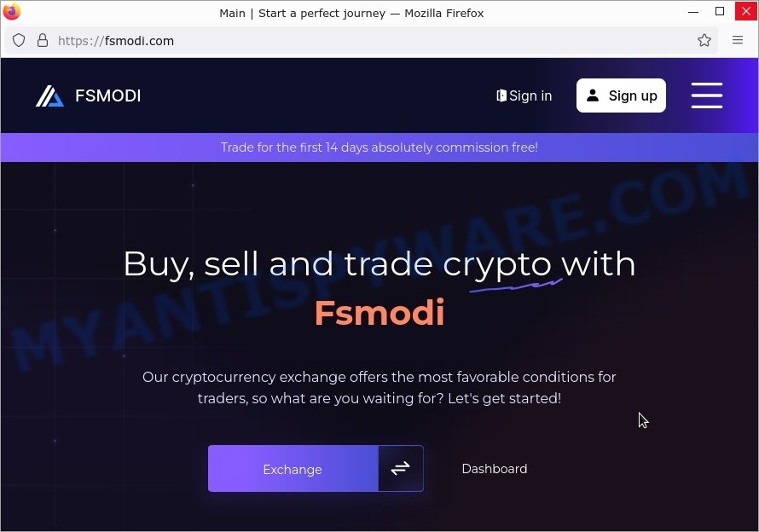Click the commission free promotion banner
Screen dimensions: 759x532
(379, 147)
